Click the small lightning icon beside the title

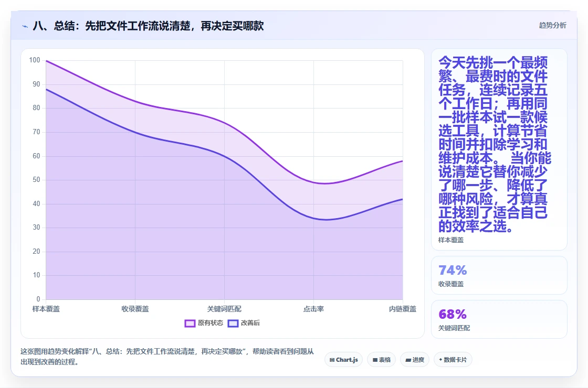tap(25, 26)
